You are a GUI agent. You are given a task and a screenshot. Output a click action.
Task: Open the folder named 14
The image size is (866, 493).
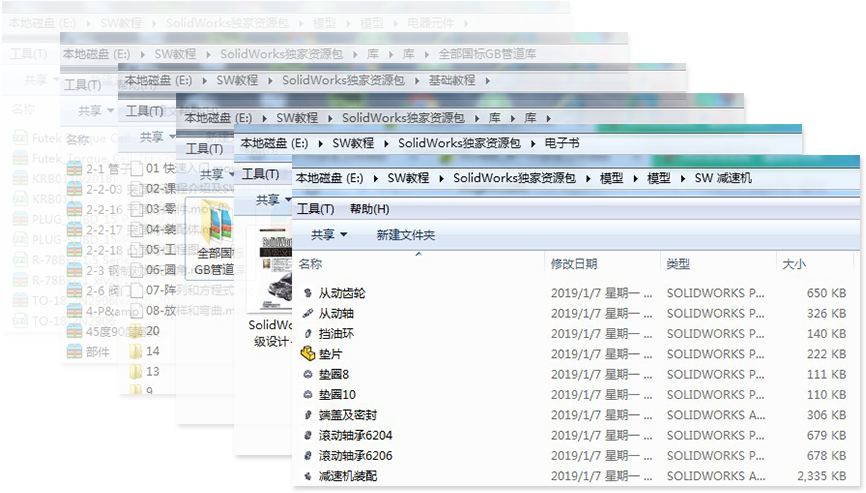click(137, 351)
